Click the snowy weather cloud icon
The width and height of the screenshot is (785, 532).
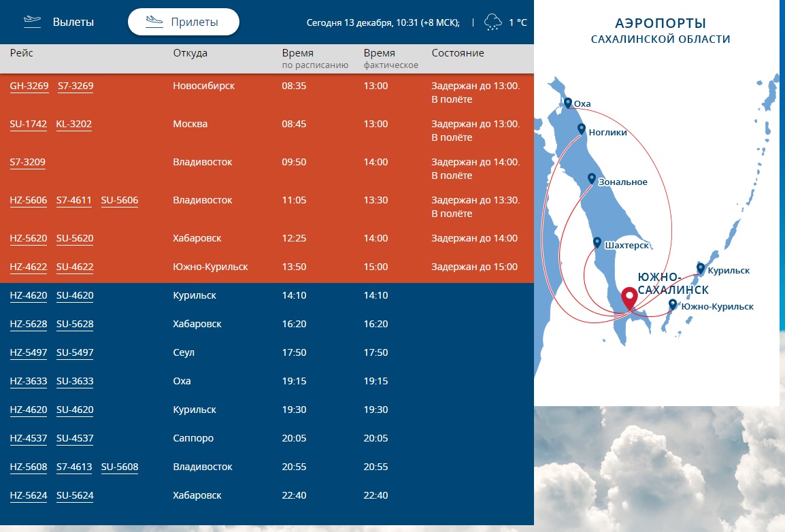click(x=492, y=22)
